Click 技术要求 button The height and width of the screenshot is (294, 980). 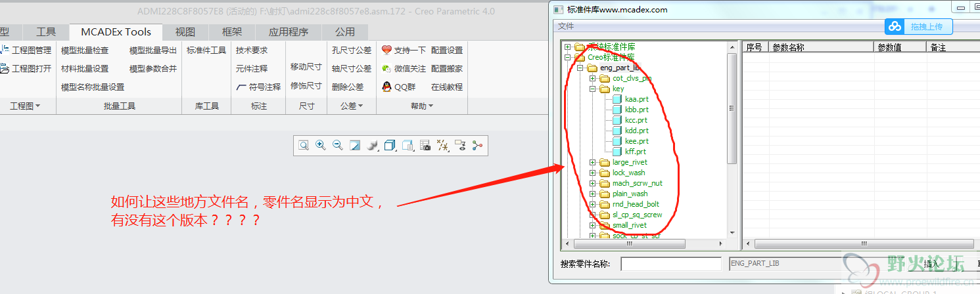coord(252,50)
